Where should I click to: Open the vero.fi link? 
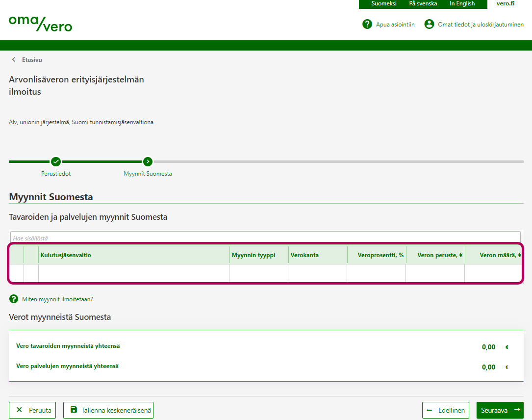click(x=505, y=4)
